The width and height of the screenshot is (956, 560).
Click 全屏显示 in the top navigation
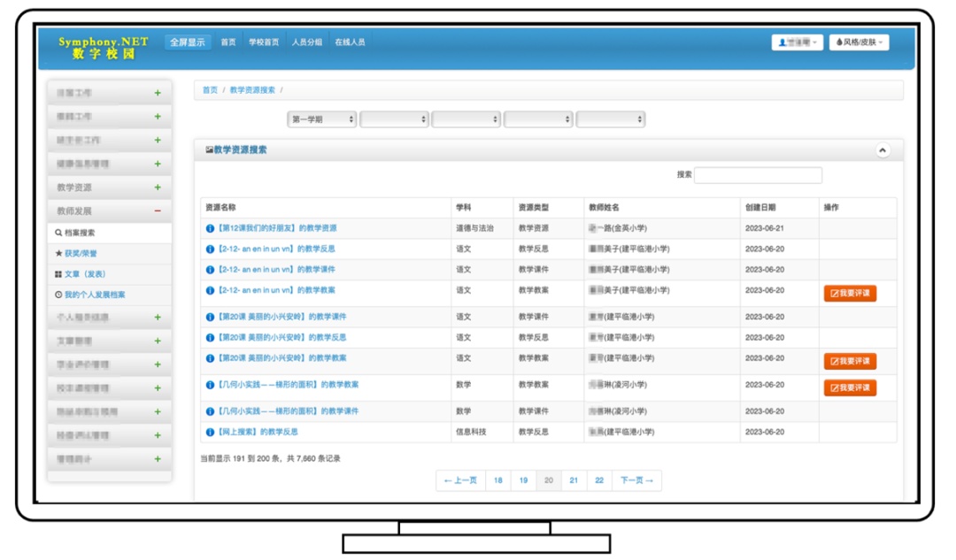pyautogui.click(x=188, y=42)
